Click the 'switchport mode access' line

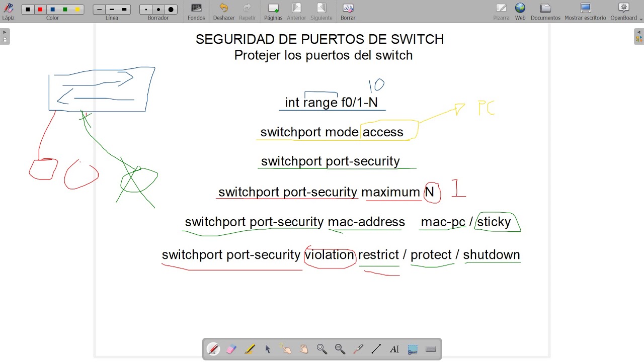(x=332, y=132)
